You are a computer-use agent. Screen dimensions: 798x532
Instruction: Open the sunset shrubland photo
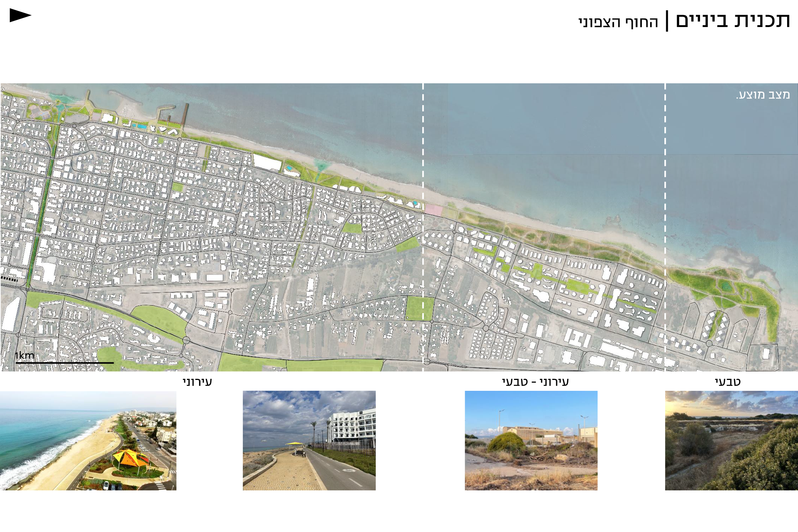point(731,440)
